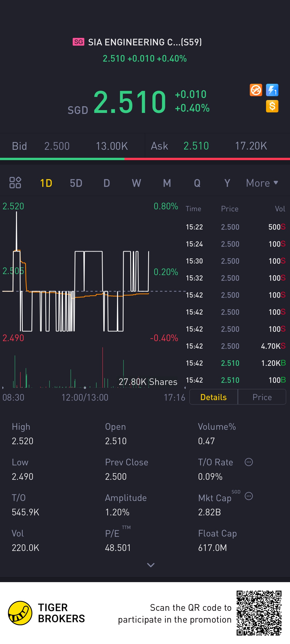
Task: Tap the 15:30 trade row
Action: (236, 261)
